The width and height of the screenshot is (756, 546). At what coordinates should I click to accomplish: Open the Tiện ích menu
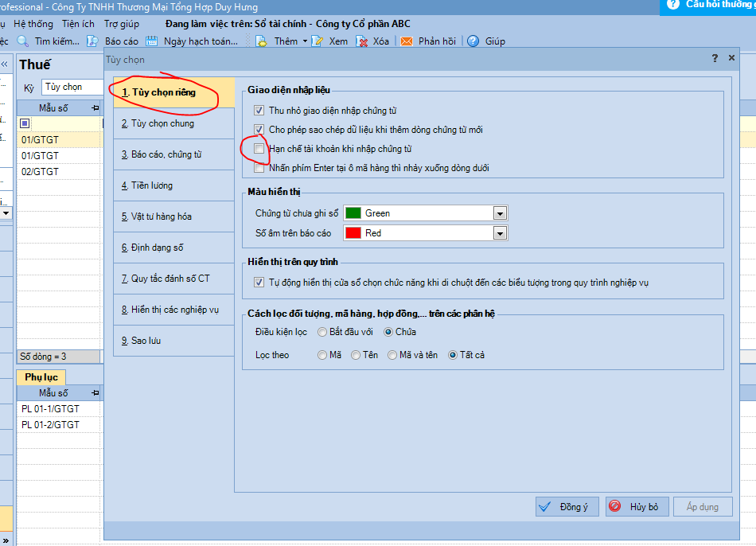tap(78, 24)
